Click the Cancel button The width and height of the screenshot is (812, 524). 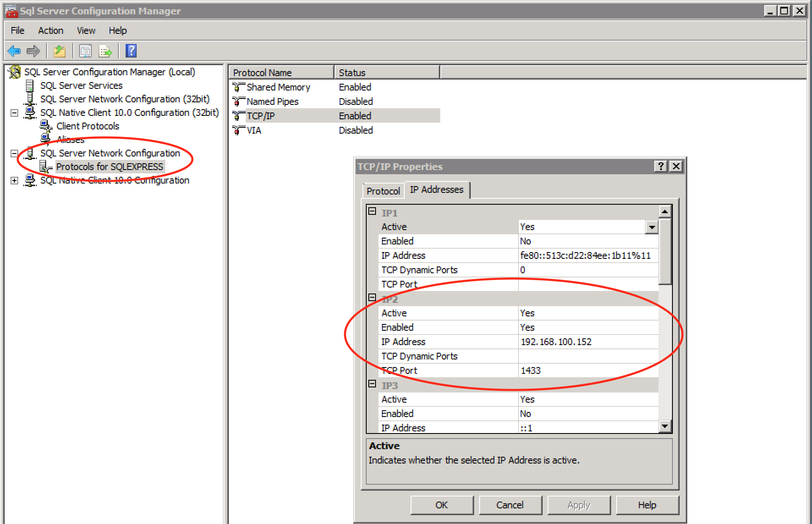[x=510, y=505]
